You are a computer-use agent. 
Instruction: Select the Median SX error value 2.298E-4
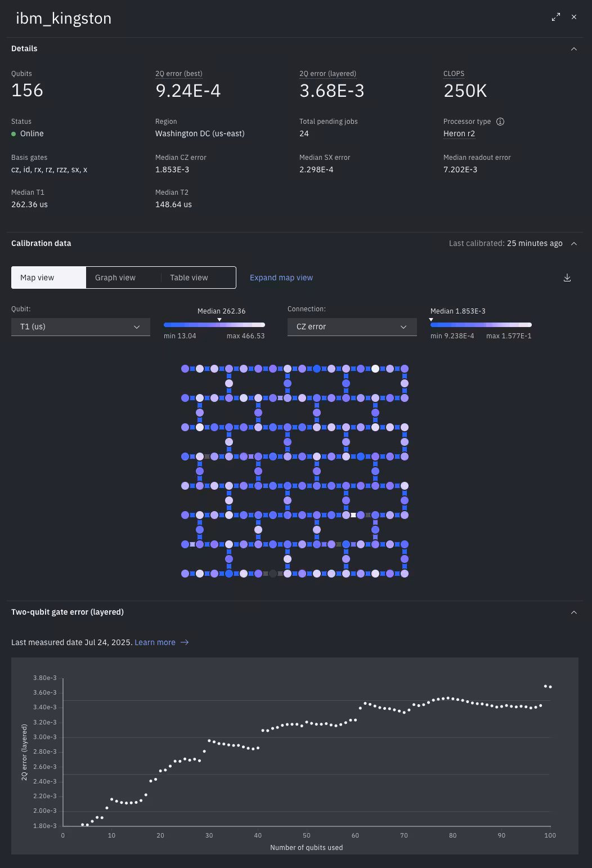click(316, 170)
